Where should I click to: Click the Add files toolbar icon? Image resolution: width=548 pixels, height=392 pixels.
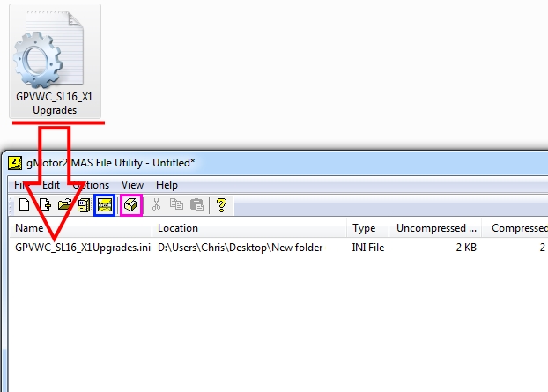pyautogui.click(x=45, y=204)
